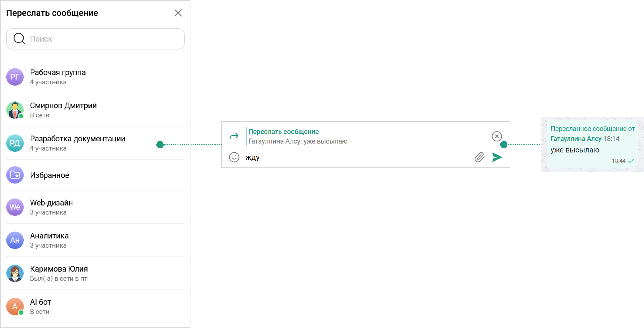
Task: Click the РГ group avatar
Action: [15, 77]
